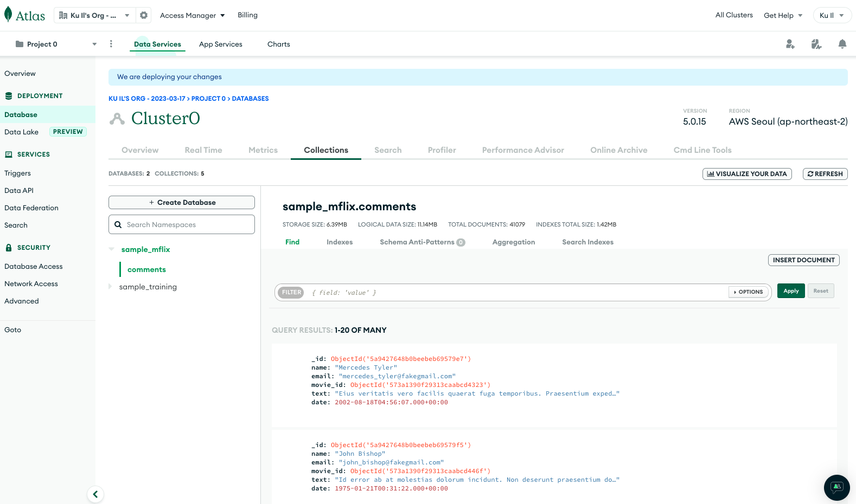Viewport: 856px width, 504px height.
Task: Open Database Access in the sidebar
Action: coord(34,267)
